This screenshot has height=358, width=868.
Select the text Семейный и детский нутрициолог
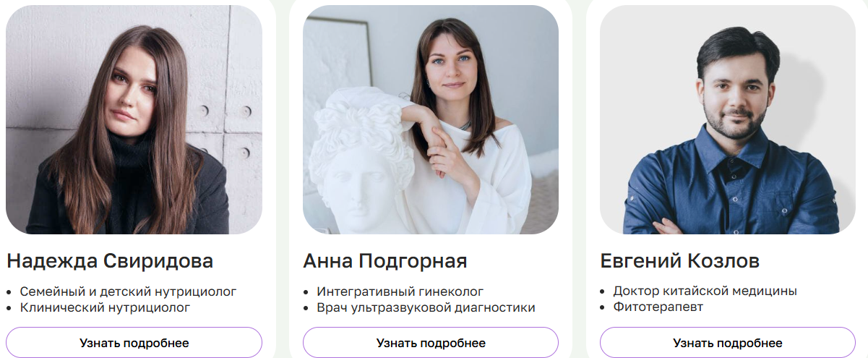tap(129, 291)
